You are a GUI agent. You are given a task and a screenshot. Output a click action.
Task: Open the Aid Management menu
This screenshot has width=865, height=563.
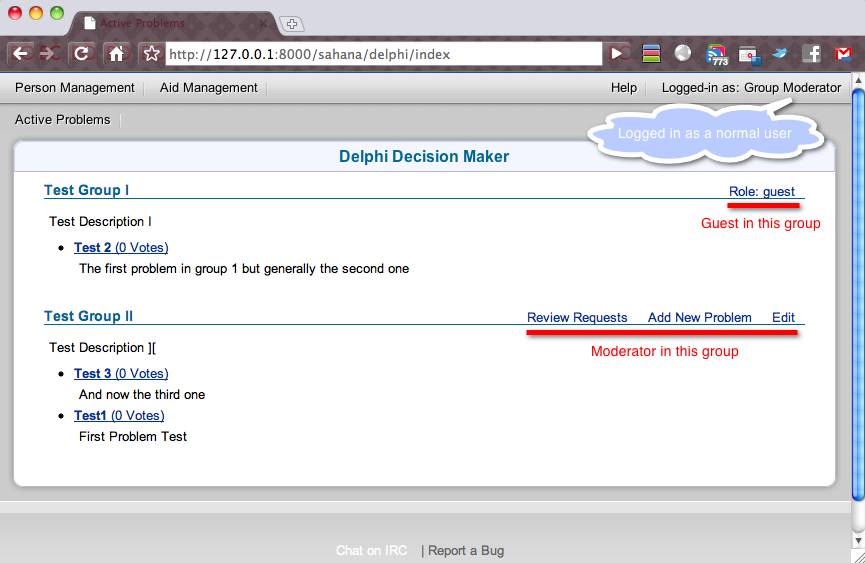(209, 88)
